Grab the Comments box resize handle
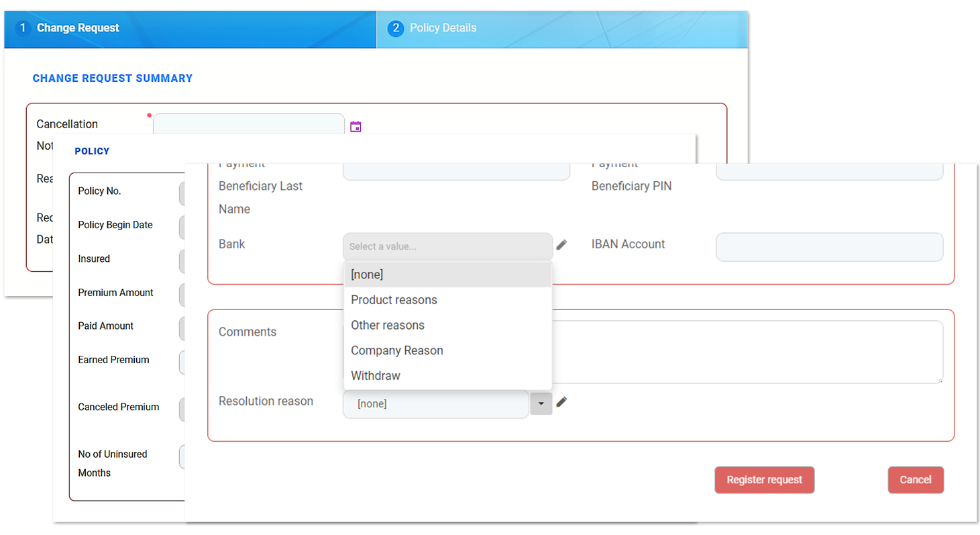This screenshot has width=980, height=535. pos(940,380)
